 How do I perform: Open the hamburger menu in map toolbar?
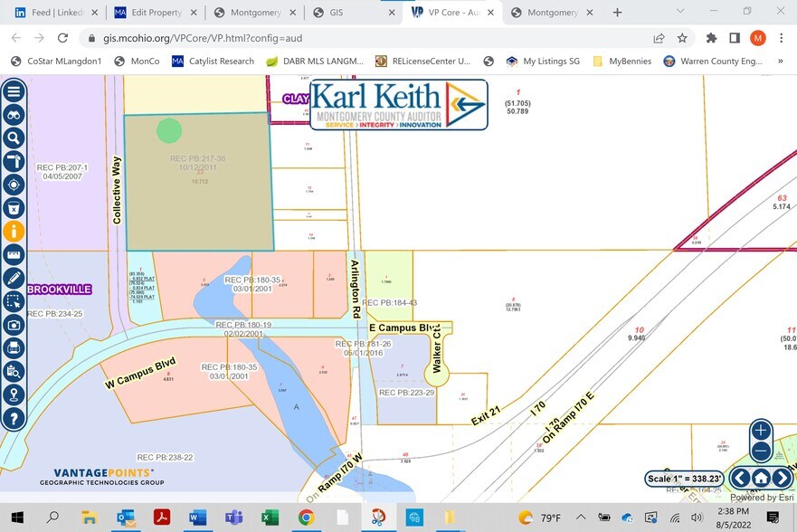pos(14,91)
